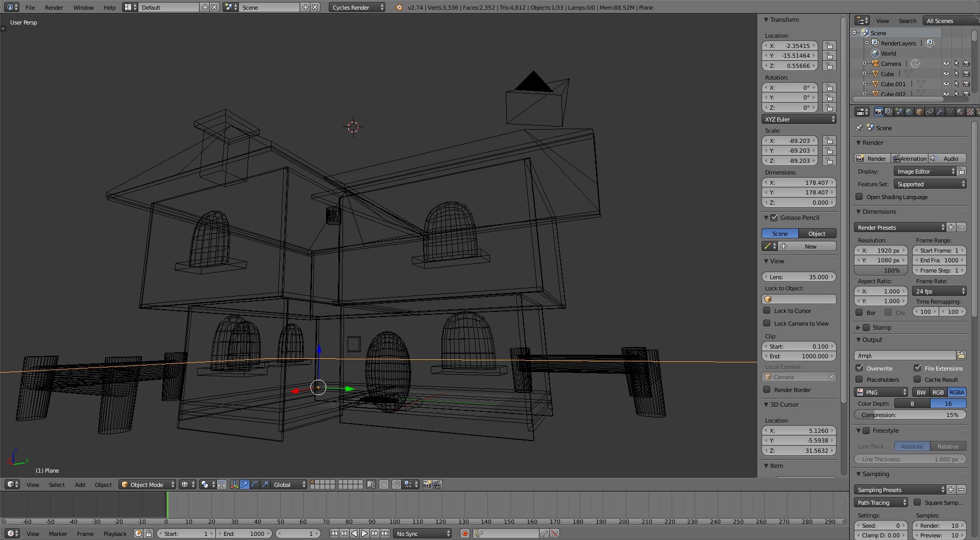Image resolution: width=980 pixels, height=540 pixels.
Task: Open the Render menu in top bar
Action: [54, 7]
